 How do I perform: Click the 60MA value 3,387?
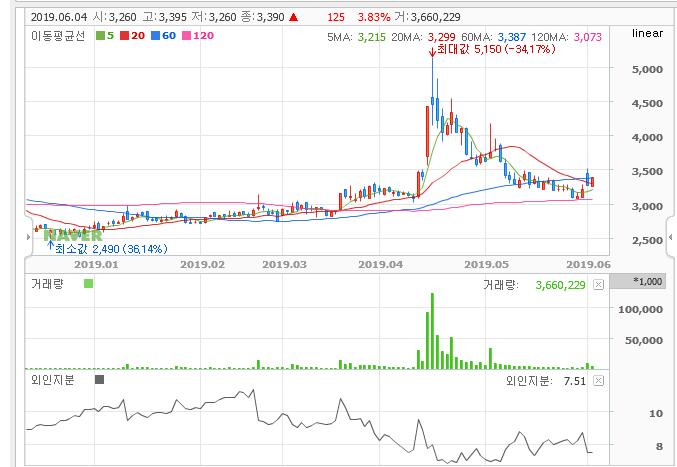[512, 37]
